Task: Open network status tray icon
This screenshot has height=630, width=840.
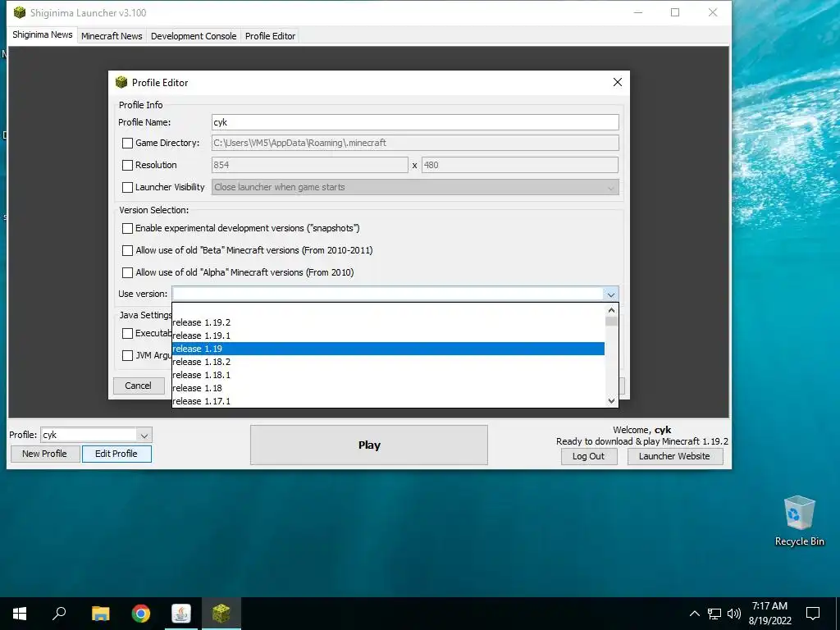Action: pyautogui.click(x=714, y=614)
